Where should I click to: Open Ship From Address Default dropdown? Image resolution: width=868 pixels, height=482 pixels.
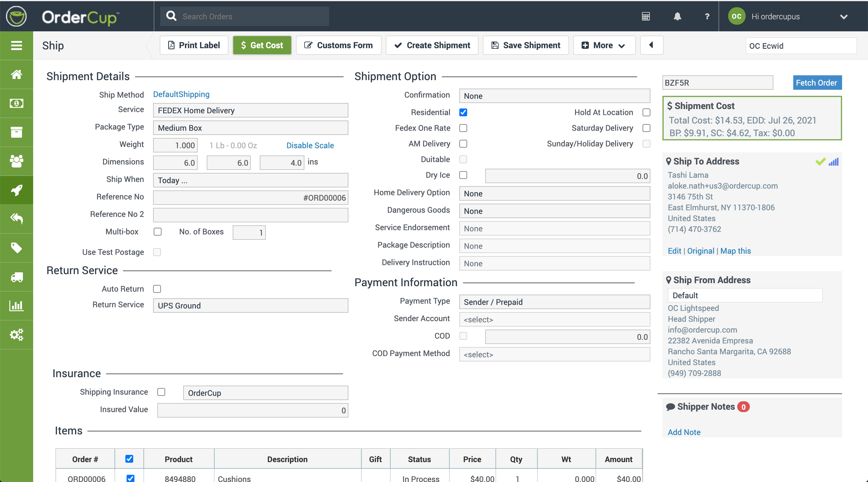(745, 296)
